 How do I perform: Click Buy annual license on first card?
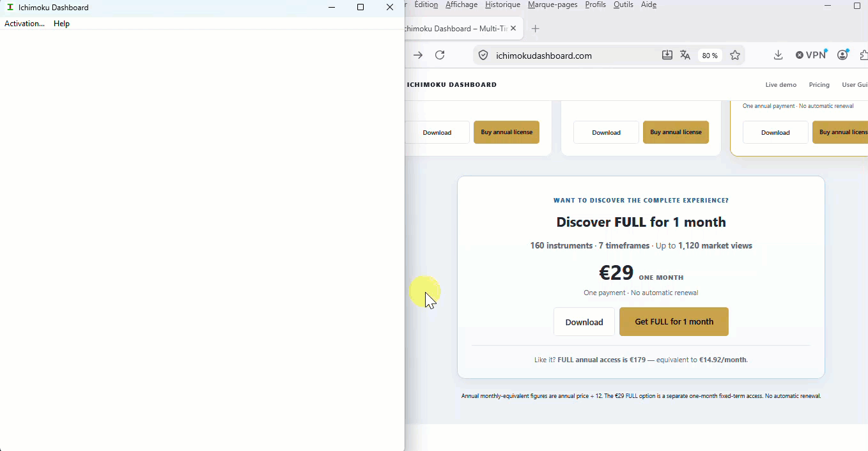tap(506, 132)
